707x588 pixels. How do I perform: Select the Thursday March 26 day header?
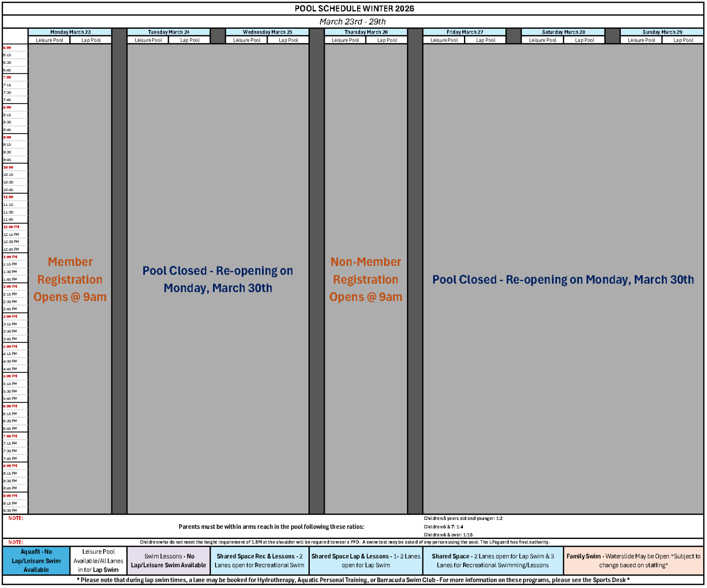(365, 32)
